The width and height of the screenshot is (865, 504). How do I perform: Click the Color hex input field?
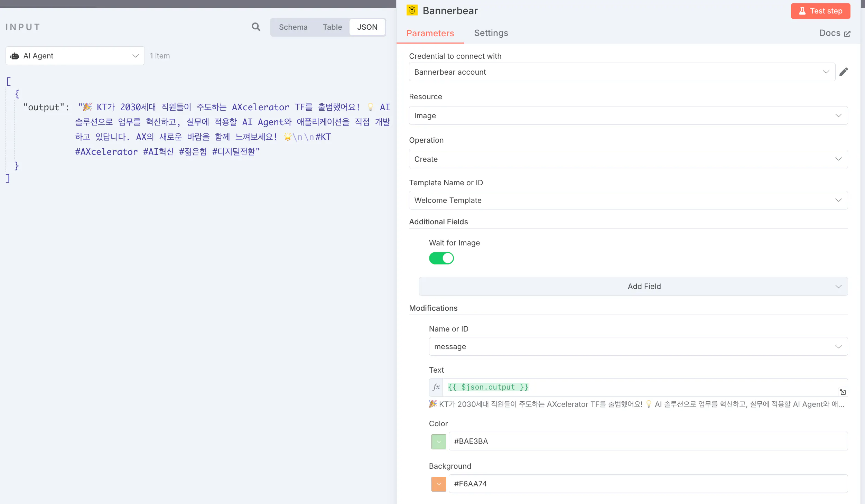pyautogui.click(x=648, y=441)
